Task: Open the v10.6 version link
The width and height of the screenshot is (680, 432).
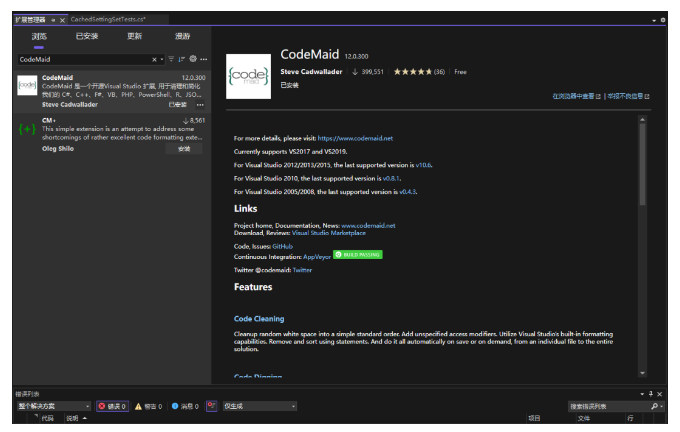Action: pyautogui.click(x=423, y=165)
